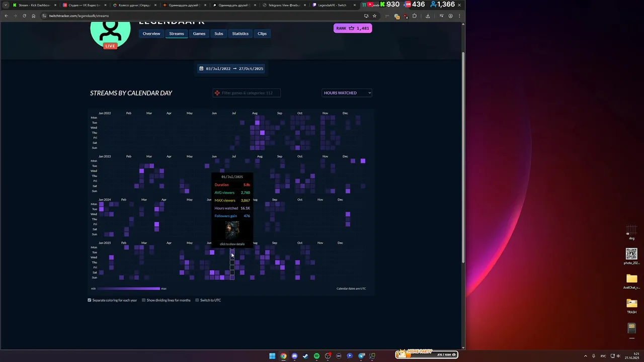This screenshot has height=362, width=644.
Task: Open the Subs section
Action: point(219,34)
